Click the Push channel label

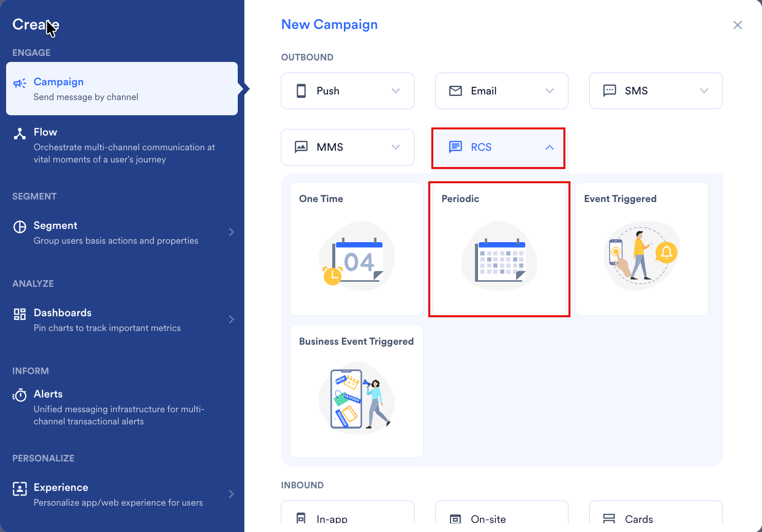click(328, 91)
